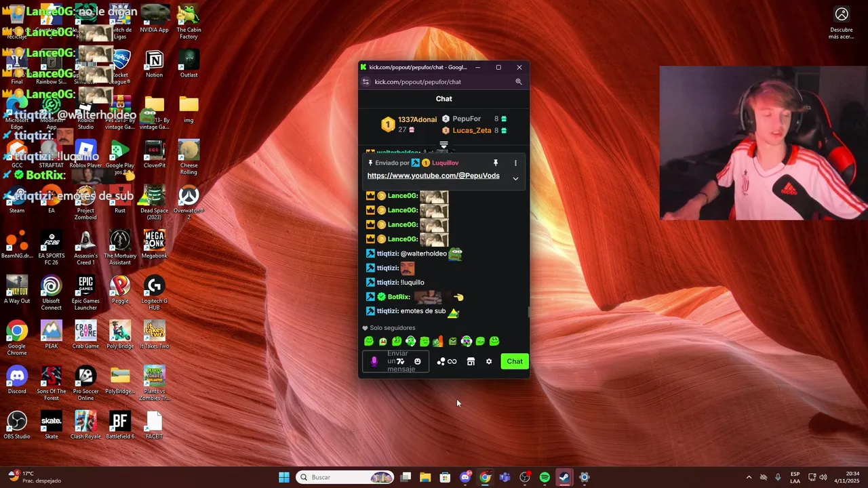
Task: Click the Solo seguidores label
Action: click(x=393, y=328)
